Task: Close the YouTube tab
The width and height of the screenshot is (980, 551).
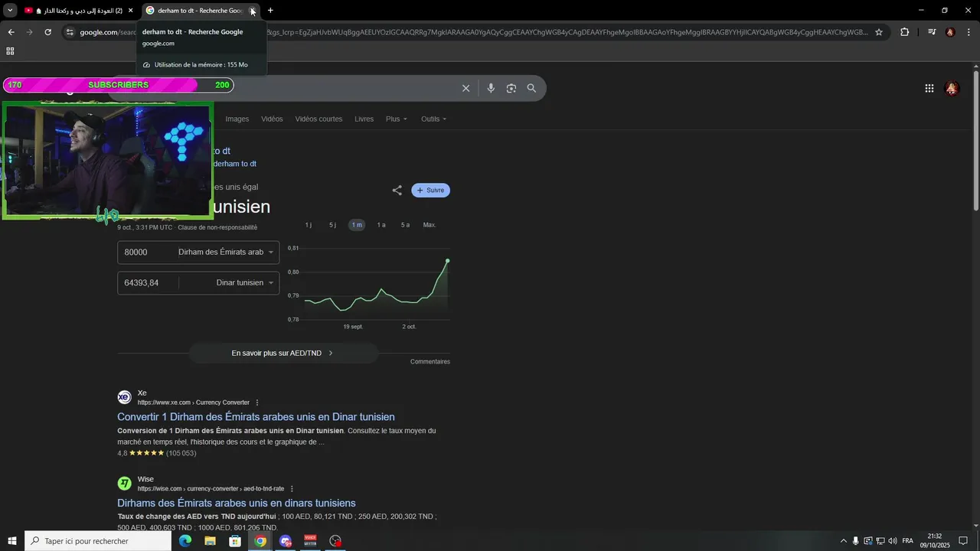Action: coord(130,11)
